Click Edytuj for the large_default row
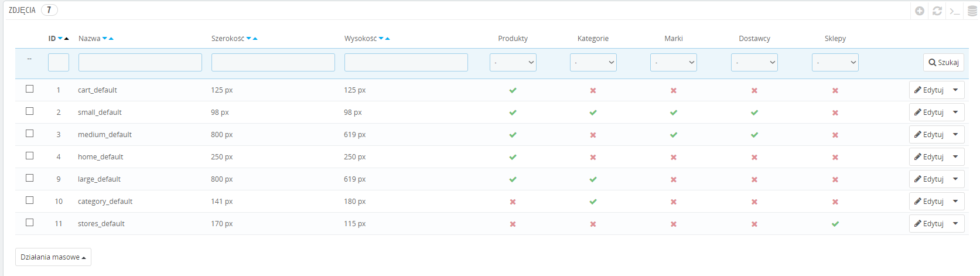This screenshot has height=276, width=980. click(x=929, y=179)
